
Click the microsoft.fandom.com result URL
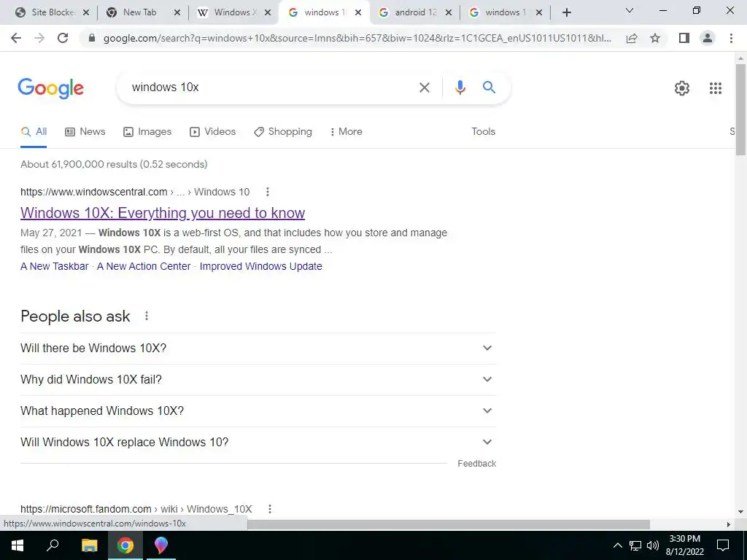click(x=136, y=509)
